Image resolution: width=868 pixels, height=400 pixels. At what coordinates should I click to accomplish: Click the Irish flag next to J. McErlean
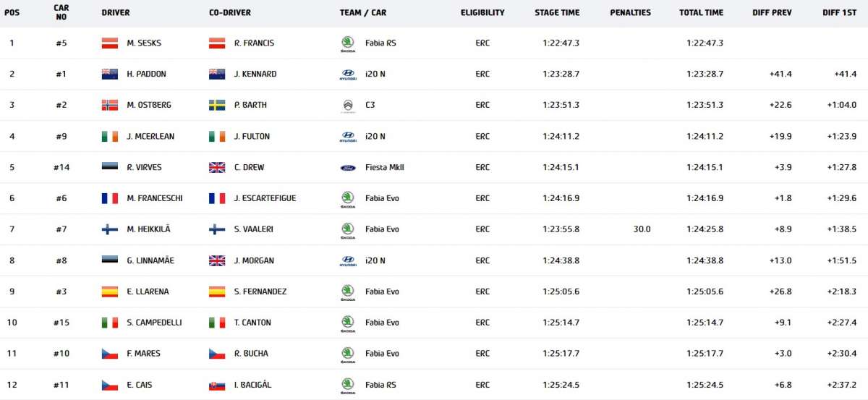[x=110, y=136]
